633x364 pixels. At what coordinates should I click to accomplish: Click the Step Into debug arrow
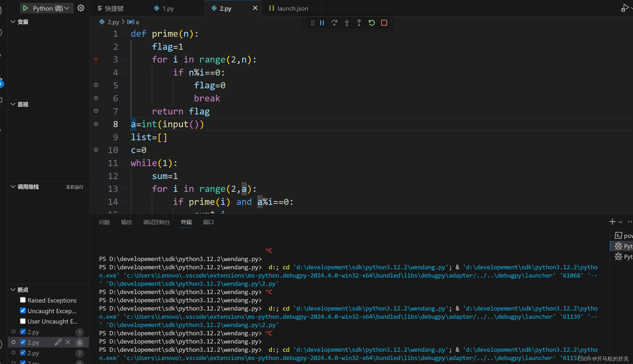347,23
